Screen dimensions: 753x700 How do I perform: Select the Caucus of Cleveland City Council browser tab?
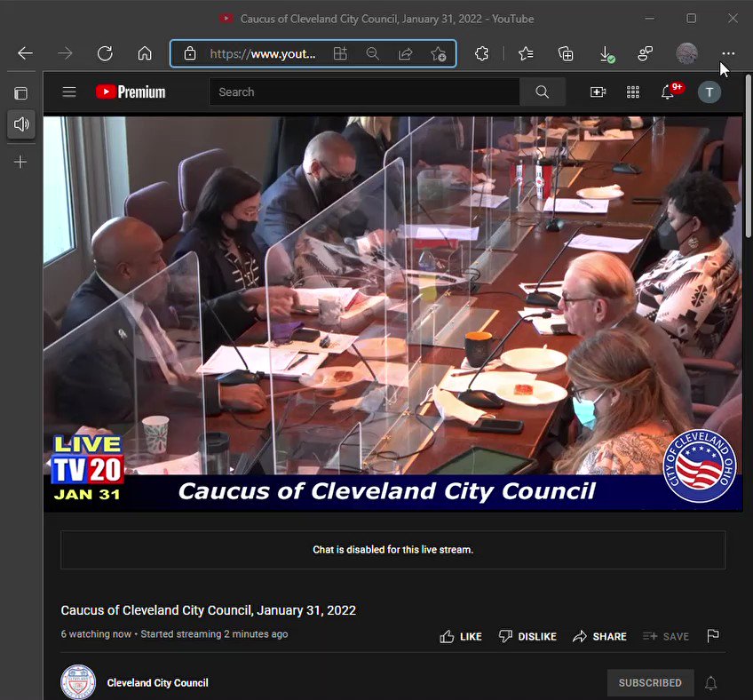(376, 19)
